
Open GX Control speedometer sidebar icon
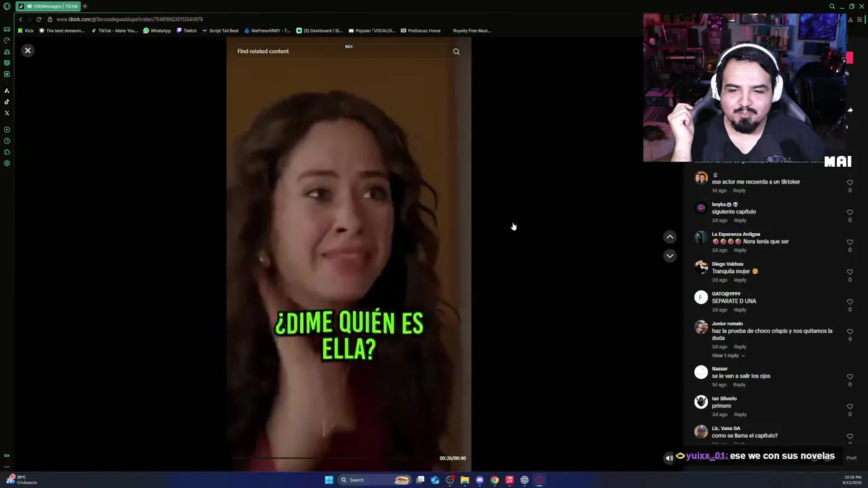click(x=7, y=41)
